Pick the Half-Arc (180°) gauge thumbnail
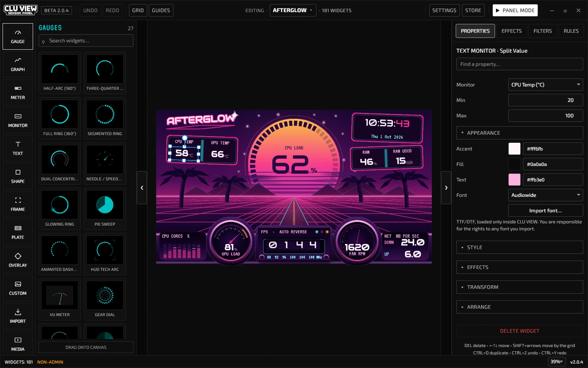 pos(60,72)
